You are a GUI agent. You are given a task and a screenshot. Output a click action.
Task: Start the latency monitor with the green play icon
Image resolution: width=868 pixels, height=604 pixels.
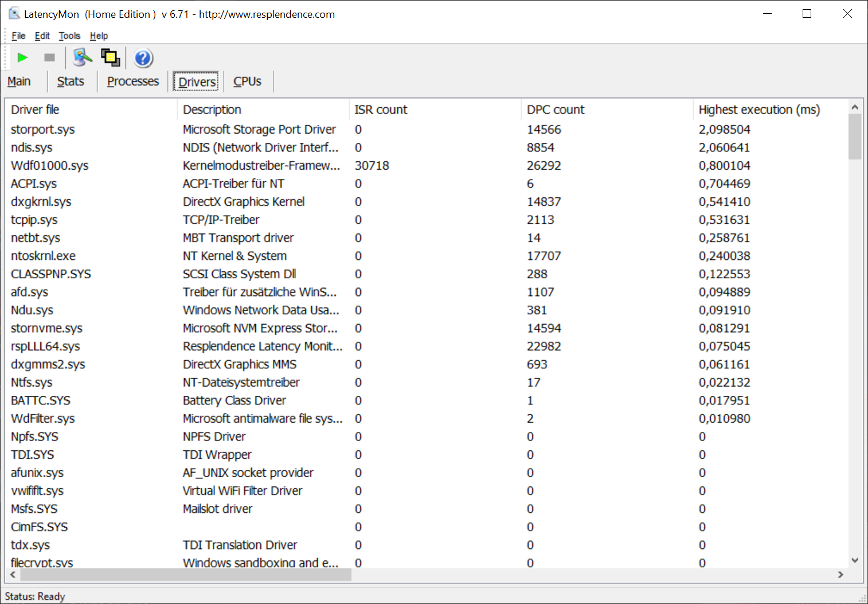click(x=22, y=58)
